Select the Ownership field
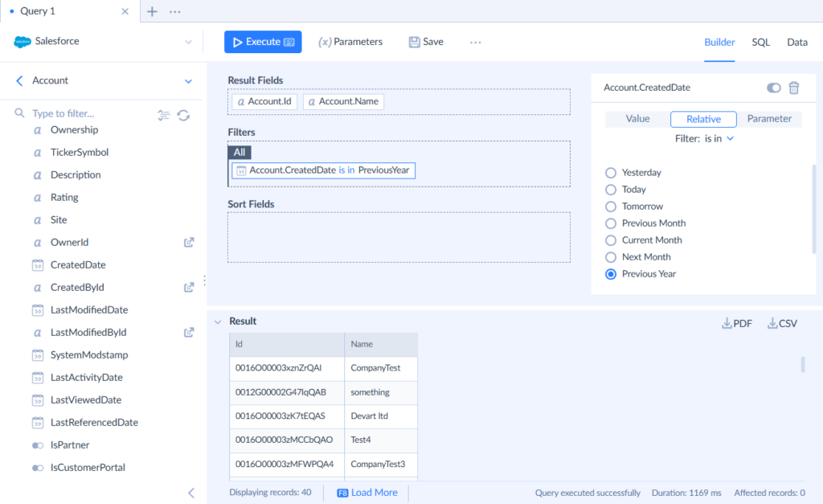Screen dimensions: 823x504 pos(74,129)
